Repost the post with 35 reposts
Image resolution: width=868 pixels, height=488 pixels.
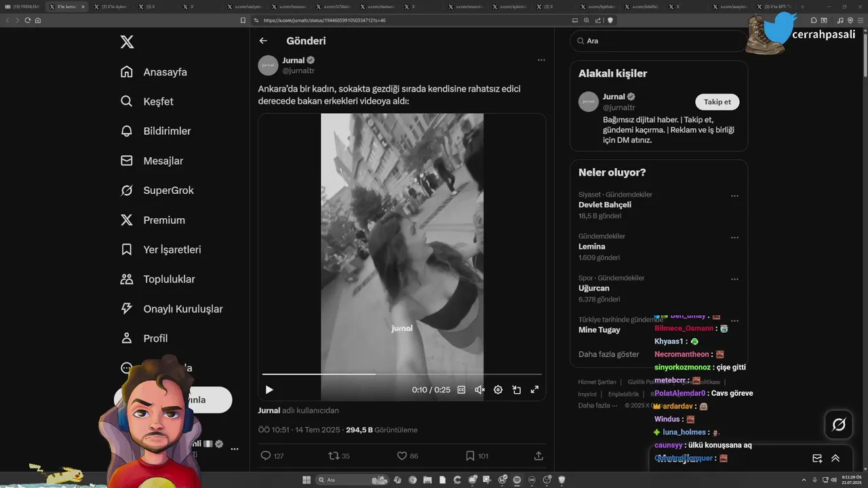pos(339,456)
